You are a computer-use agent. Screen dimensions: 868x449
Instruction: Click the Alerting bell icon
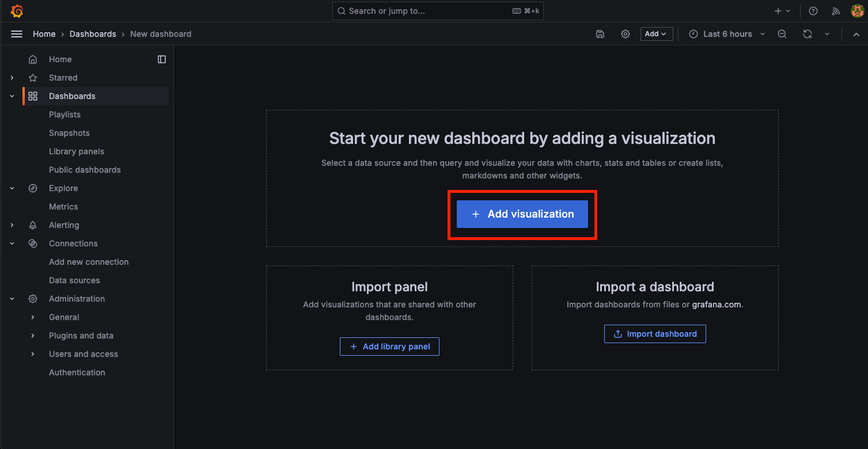(33, 225)
